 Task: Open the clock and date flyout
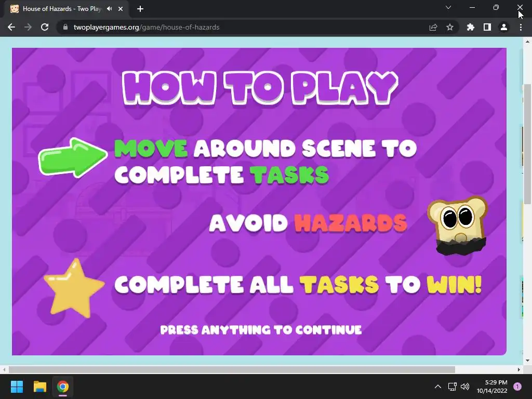click(492, 387)
